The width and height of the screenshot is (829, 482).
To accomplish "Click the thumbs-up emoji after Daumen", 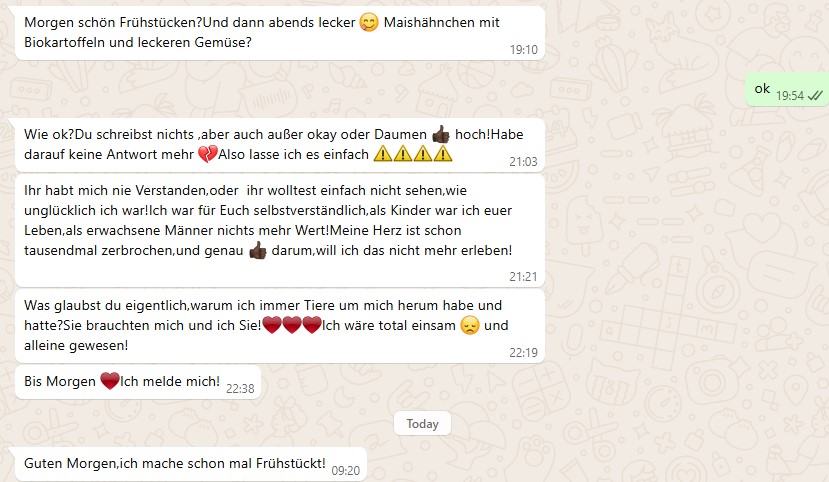I will point(441,134).
